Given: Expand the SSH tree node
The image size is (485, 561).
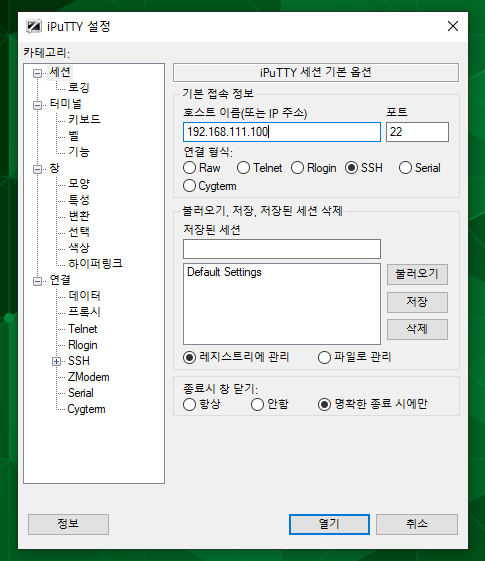Looking at the screenshot, I should click(56, 361).
